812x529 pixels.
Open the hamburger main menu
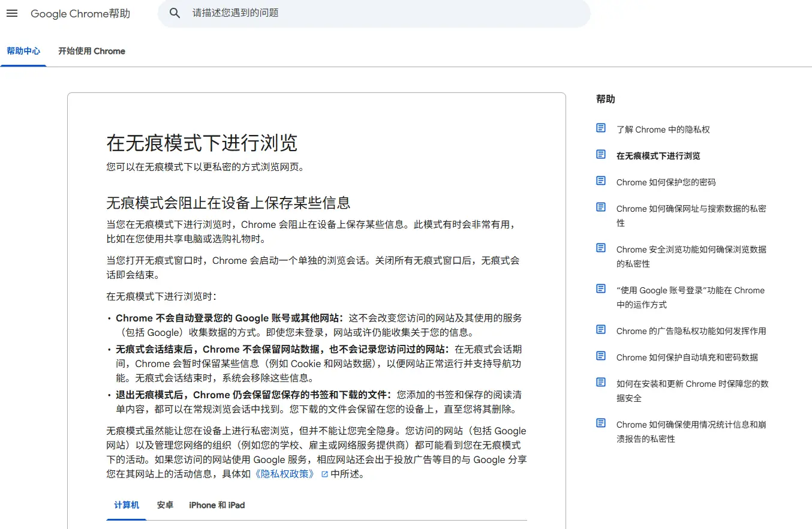click(x=12, y=13)
